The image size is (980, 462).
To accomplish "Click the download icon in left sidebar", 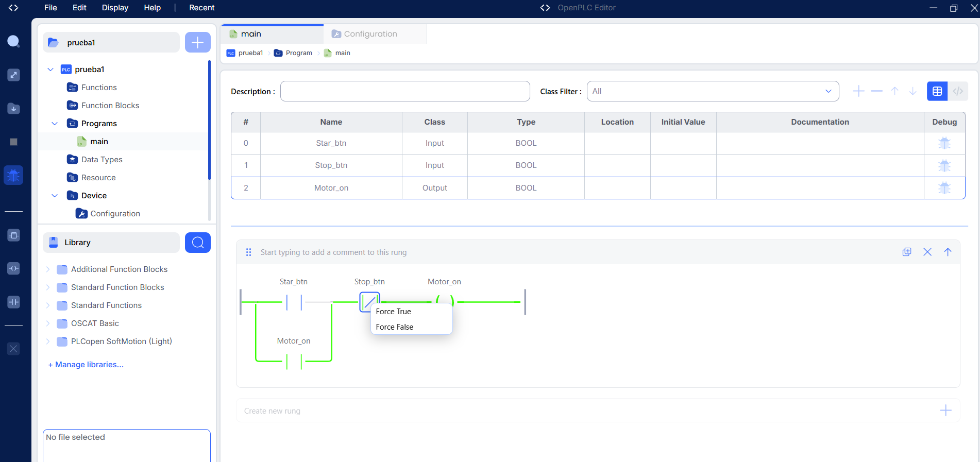I will click(13, 109).
